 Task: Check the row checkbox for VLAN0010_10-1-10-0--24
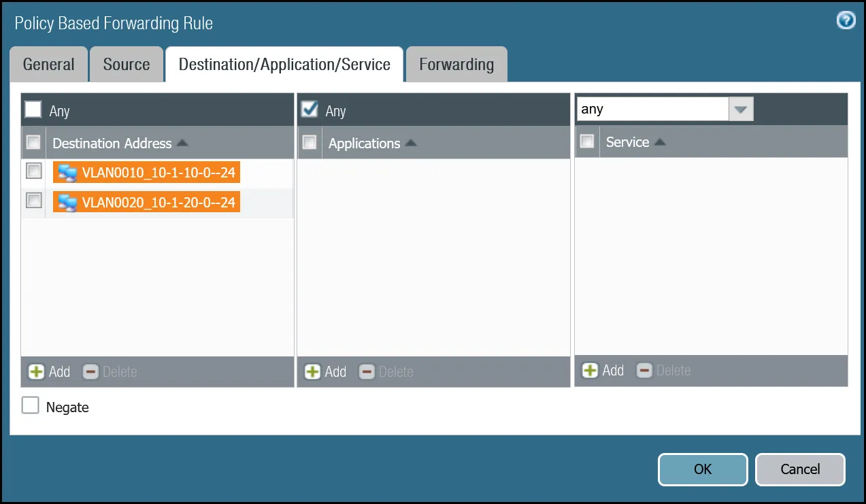[x=33, y=171]
